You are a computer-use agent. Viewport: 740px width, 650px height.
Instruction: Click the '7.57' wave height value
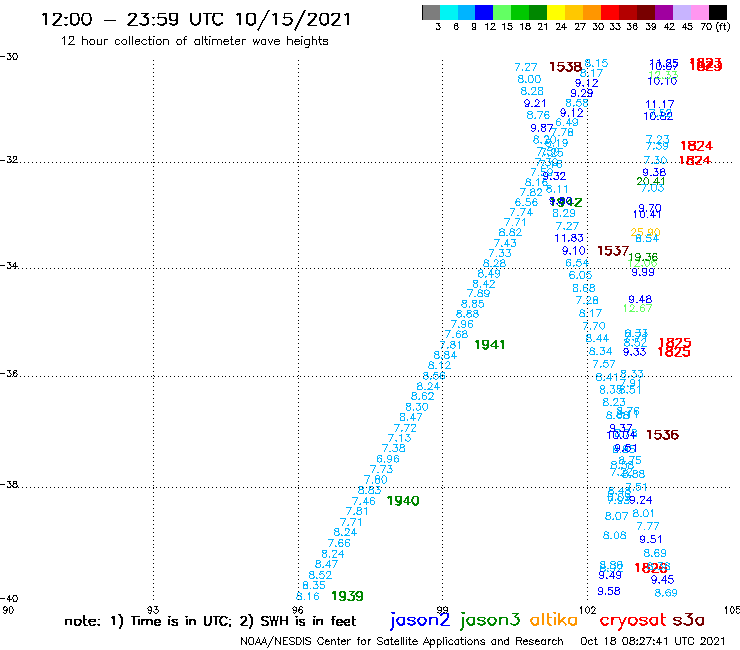point(604,364)
